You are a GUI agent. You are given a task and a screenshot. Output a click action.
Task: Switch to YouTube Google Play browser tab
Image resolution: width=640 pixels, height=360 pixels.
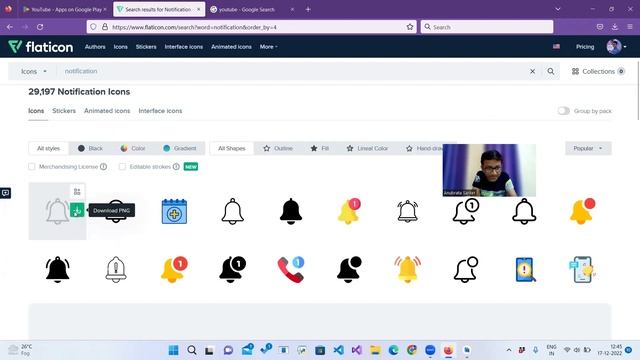(x=64, y=9)
